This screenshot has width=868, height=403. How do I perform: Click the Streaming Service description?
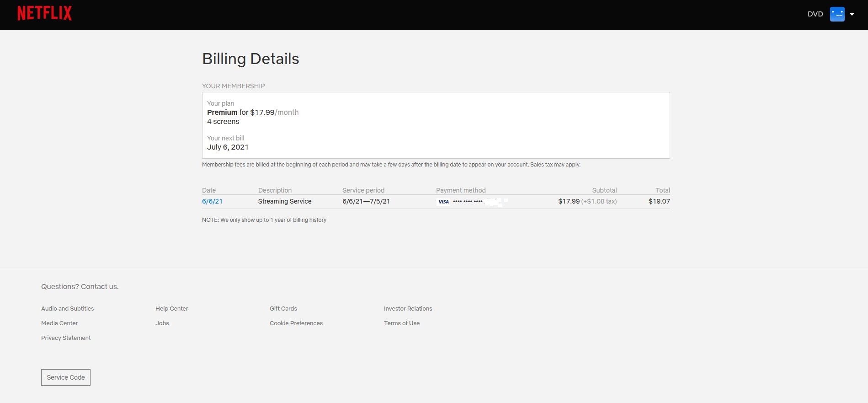pos(285,201)
